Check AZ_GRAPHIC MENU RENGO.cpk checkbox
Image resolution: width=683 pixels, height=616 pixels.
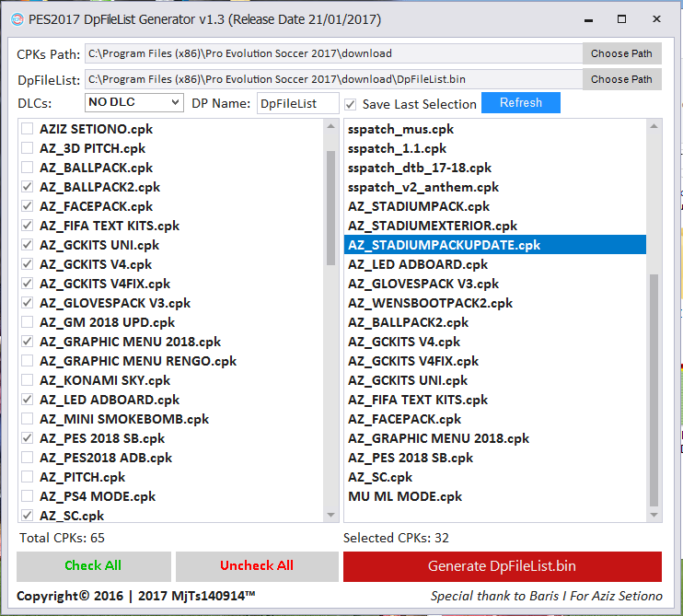tap(27, 361)
